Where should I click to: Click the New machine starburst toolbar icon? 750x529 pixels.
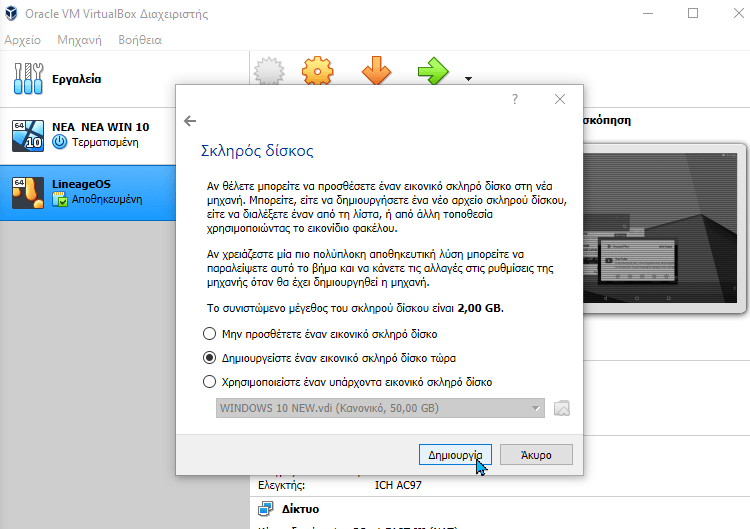pyautogui.click(x=269, y=71)
